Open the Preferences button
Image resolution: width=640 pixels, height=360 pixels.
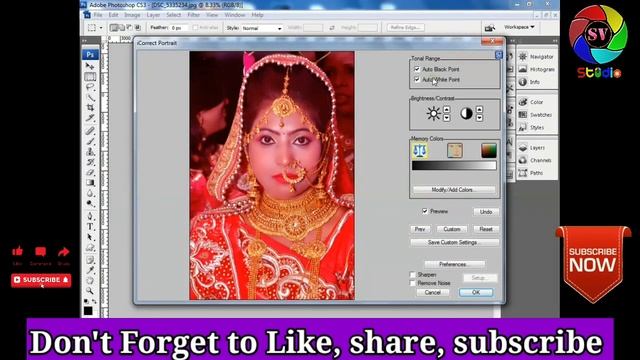coord(455,264)
